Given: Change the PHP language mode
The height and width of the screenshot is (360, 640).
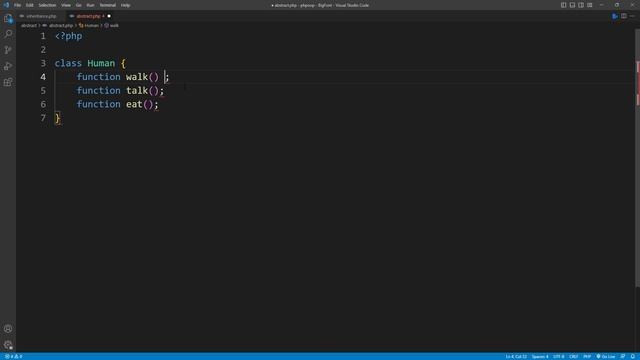Looking at the screenshot, I should click(587, 356).
